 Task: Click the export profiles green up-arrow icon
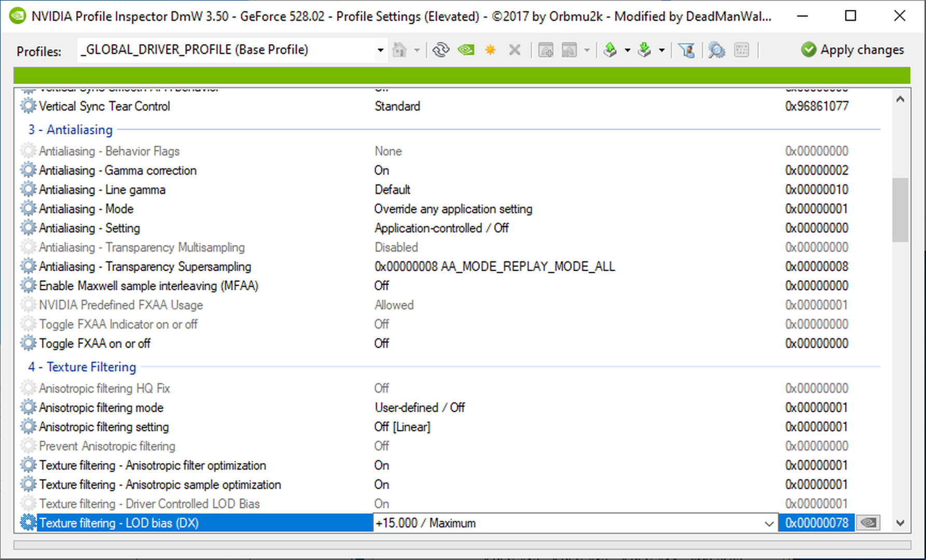[x=611, y=50]
